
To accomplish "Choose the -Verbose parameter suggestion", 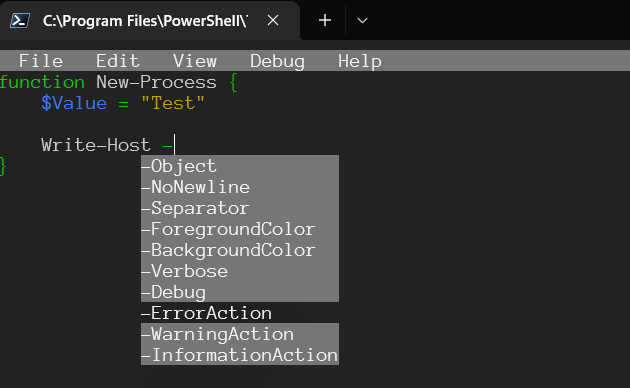I will [x=240, y=271].
